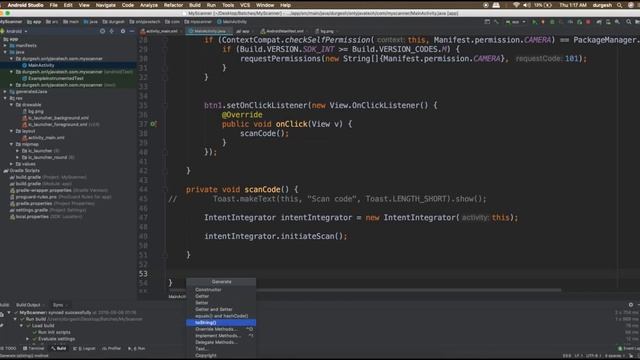
Task: Open the Profiler tool window tab
Action: (111, 349)
